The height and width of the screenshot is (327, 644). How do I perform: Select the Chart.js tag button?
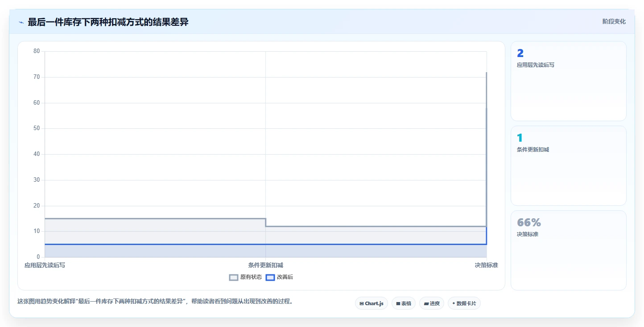tap(372, 303)
